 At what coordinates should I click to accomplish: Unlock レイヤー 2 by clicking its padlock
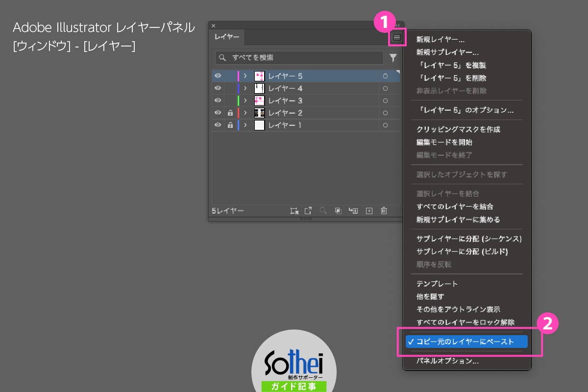[x=230, y=112]
